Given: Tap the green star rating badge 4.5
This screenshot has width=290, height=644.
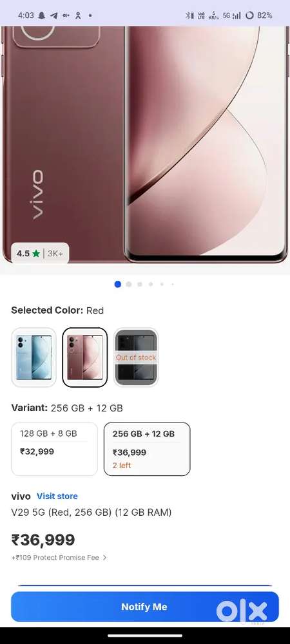Looking at the screenshot, I should coord(28,253).
